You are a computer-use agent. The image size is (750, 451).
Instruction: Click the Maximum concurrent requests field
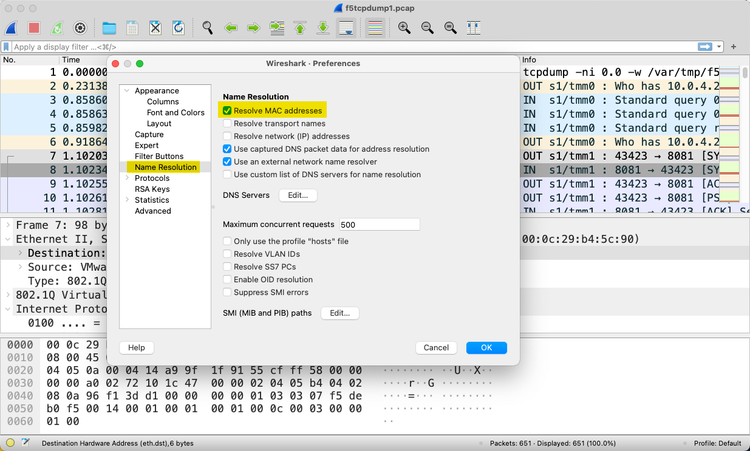(x=378, y=225)
